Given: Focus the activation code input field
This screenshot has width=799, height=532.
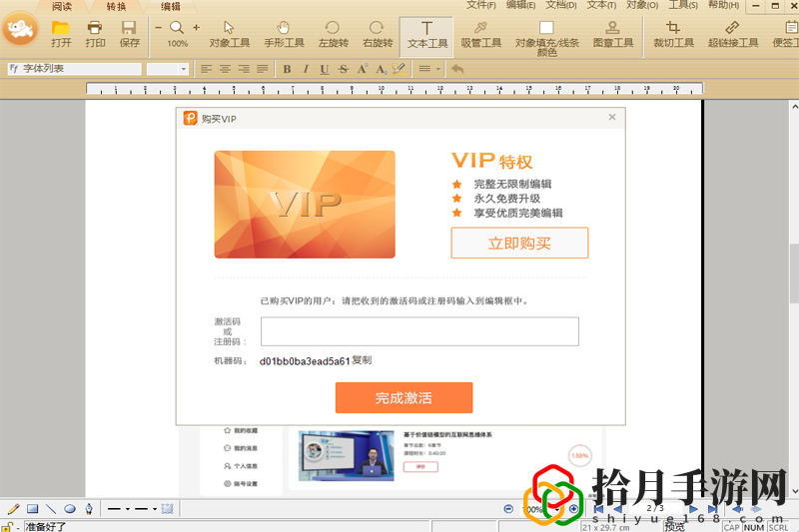Looking at the screenshot, I should tap(419, 331).
